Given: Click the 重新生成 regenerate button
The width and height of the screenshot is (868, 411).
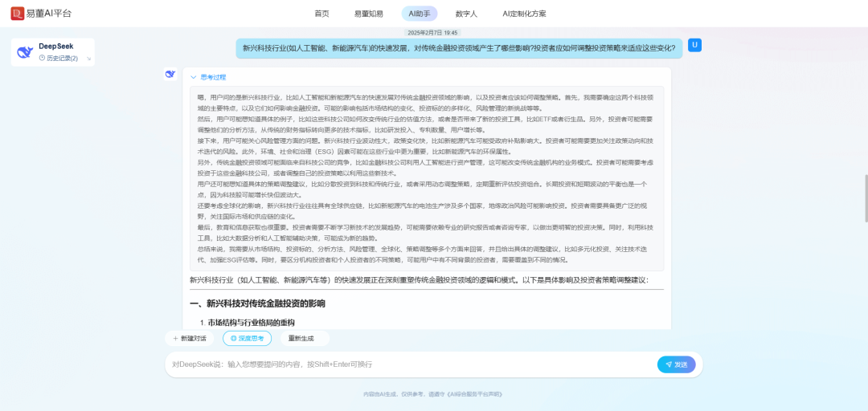Looking at the screenshot, I should [305, 338].
